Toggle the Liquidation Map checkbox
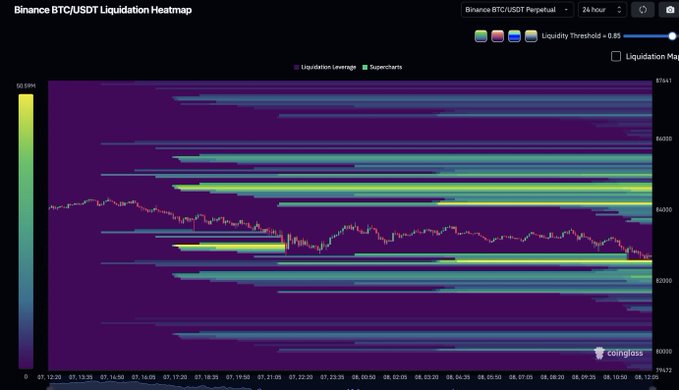 (x=616, y=56)
